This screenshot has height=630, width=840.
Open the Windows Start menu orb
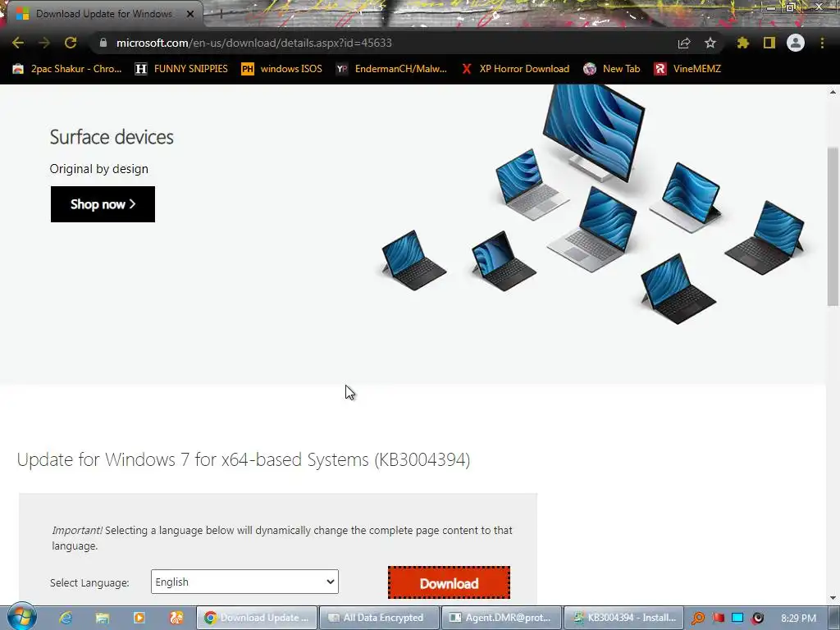[21, 617]
